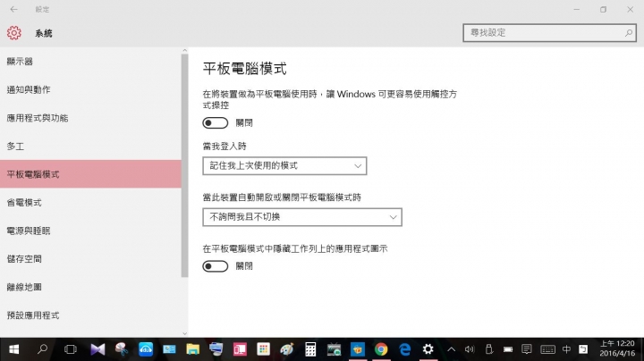Open the Action Center notifications icon

pos(527,349)
